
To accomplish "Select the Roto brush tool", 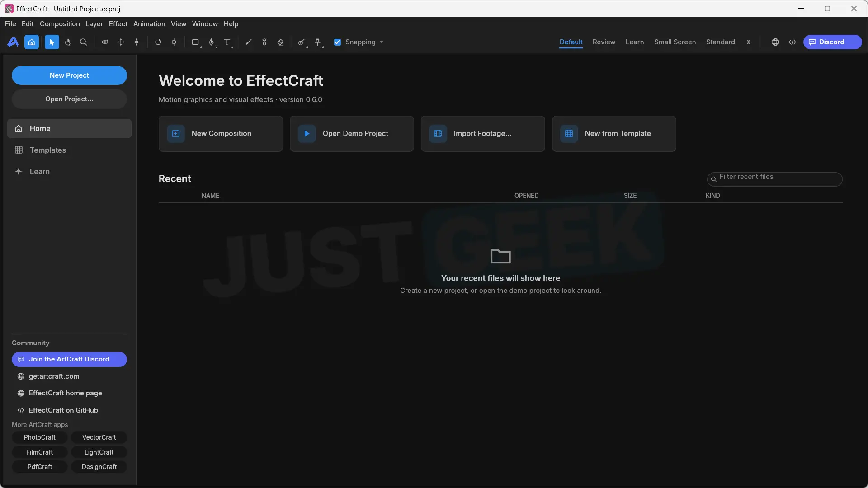I will click(302, 42).
